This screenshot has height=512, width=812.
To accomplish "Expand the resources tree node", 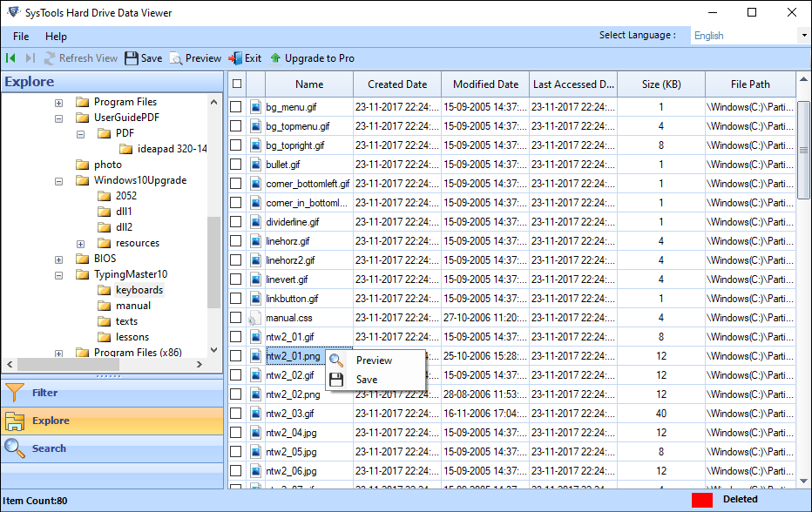I will click(x=81, y=244).
